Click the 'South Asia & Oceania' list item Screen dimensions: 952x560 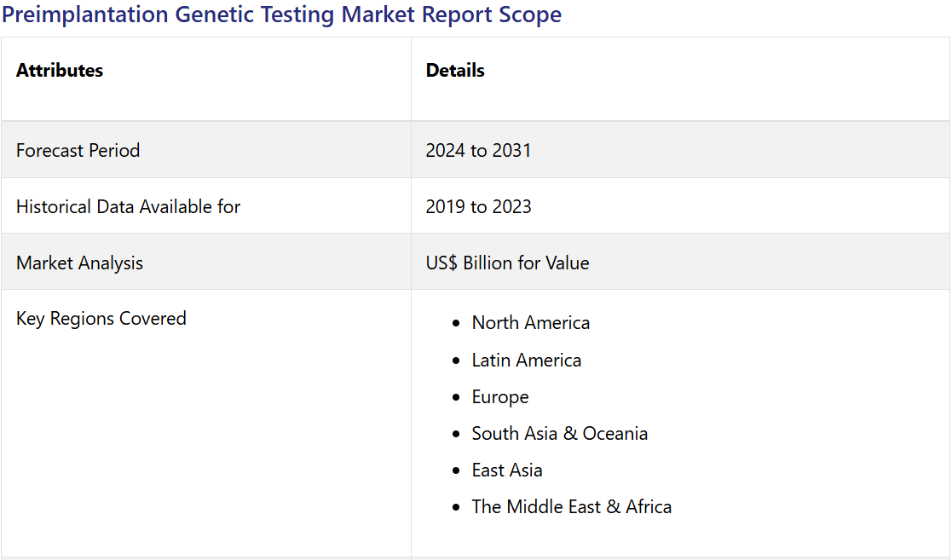click(560, 434)
